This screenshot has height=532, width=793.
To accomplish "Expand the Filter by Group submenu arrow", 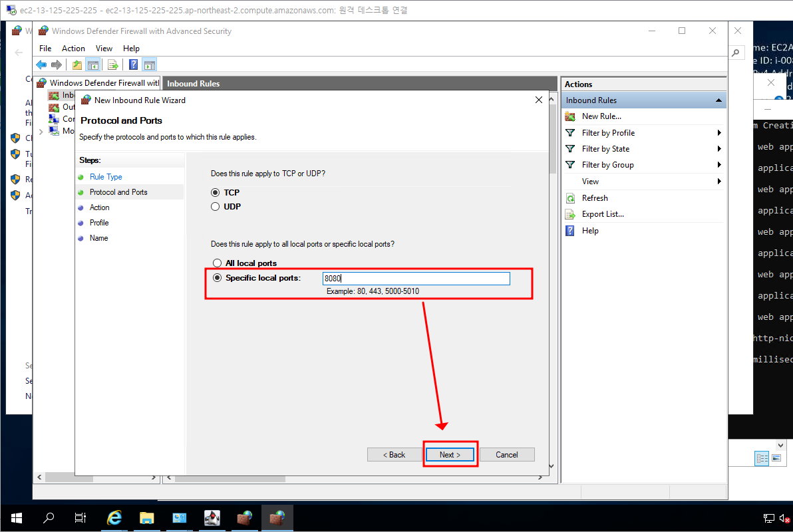I will (718, 165).
